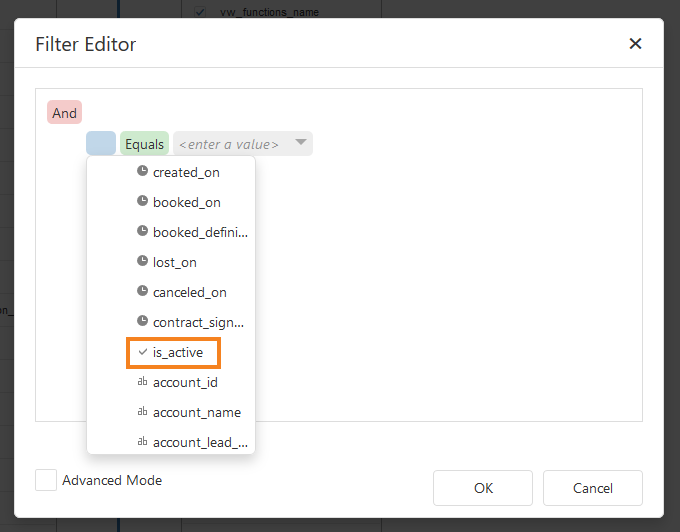The width and height of the screenshot is (680, 532).
Task: Click the clock icon beside booked_on
Action: (x=142, y=201)
